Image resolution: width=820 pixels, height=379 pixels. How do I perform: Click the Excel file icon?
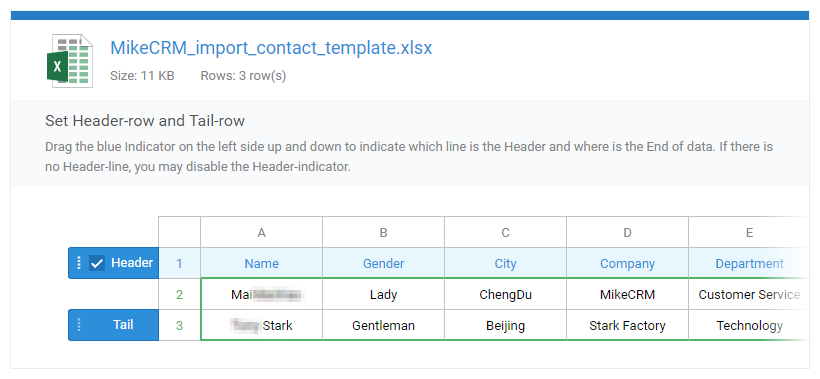70,61
